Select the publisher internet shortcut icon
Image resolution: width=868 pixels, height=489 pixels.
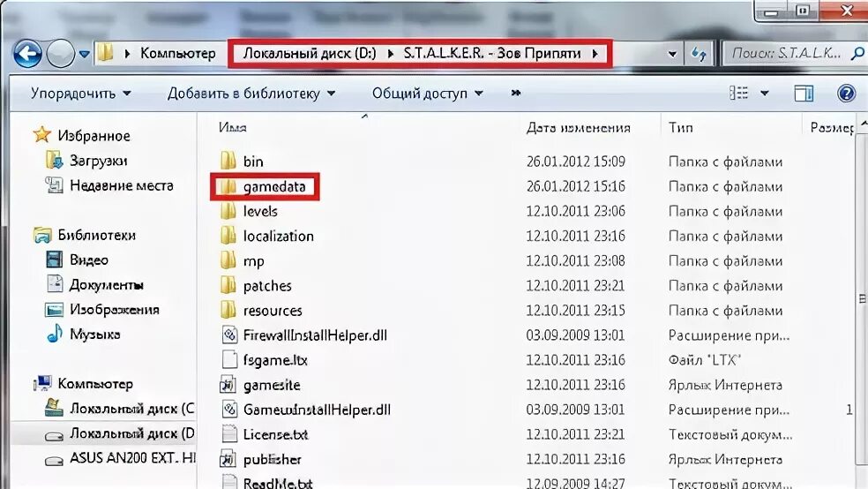point(228,458)
